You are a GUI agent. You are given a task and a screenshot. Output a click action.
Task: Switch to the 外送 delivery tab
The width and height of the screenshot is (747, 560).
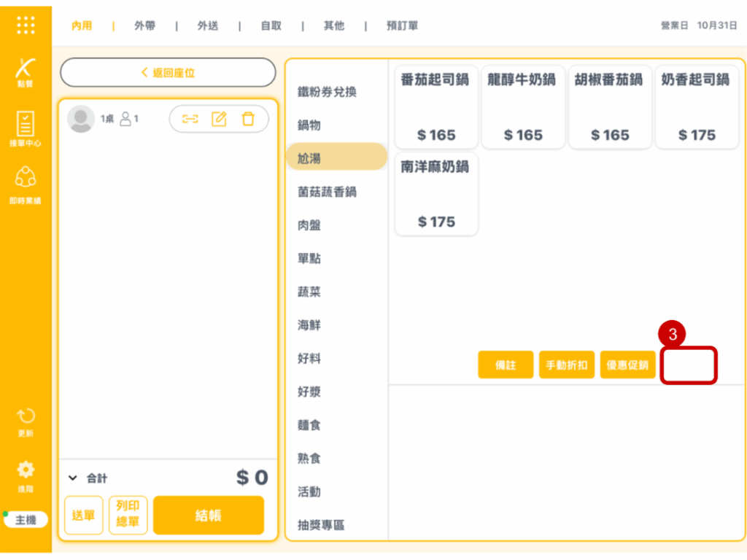pos(208,26)
